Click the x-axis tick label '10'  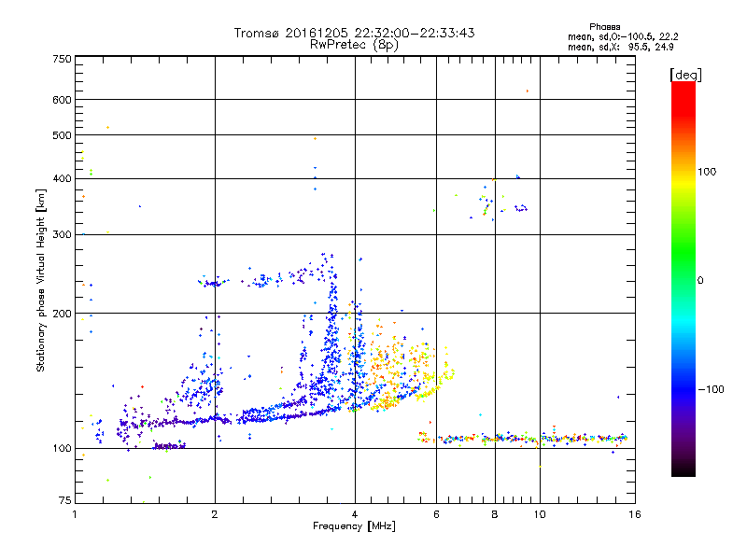coord(540,514)
